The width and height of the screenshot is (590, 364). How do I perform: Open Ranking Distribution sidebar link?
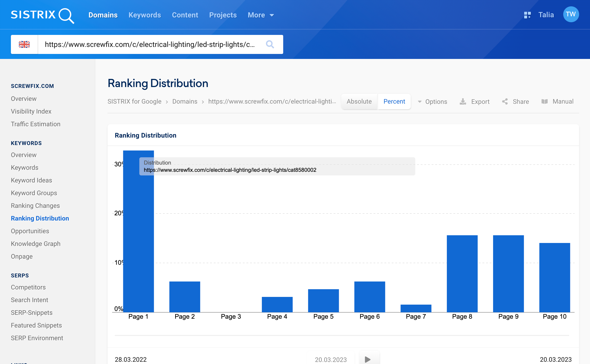click(40, 218)
